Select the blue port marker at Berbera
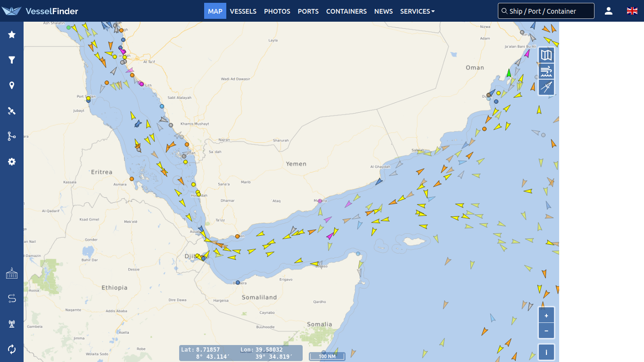The image size is (644, 362). (x=238, y=282)
